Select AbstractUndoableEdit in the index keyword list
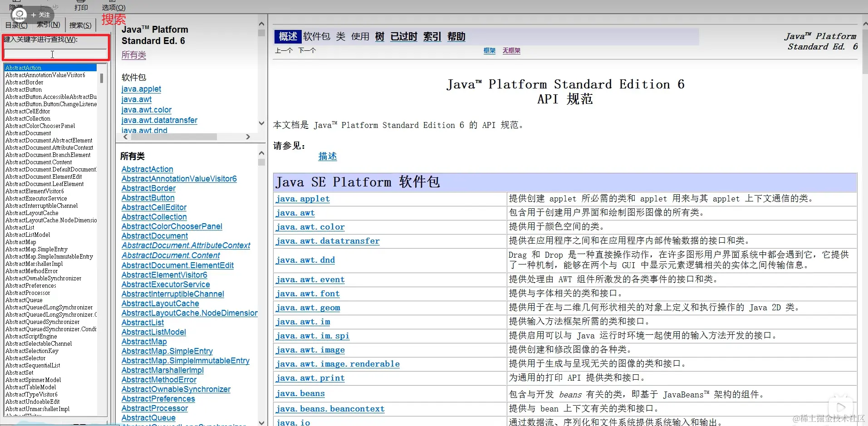 click(33, 402)
